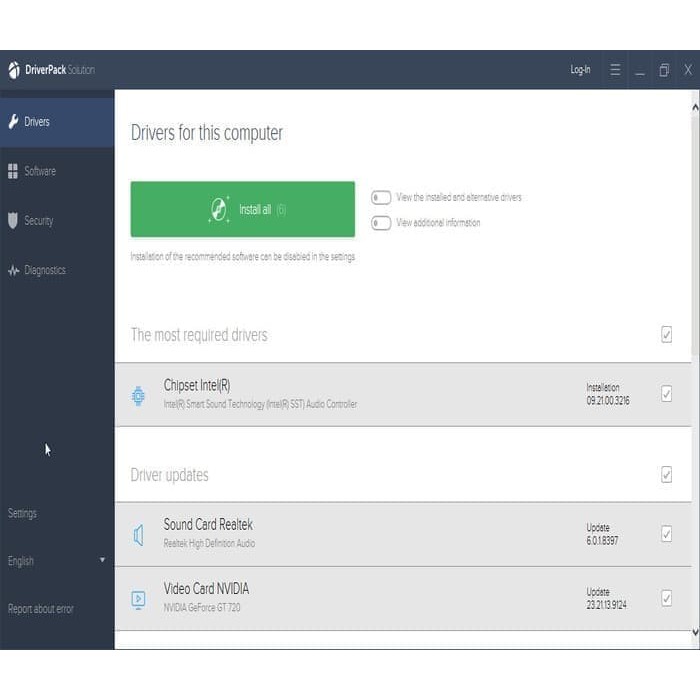
Task: Click the DriverPack Solution logo icon
Action: click(14, 70)
